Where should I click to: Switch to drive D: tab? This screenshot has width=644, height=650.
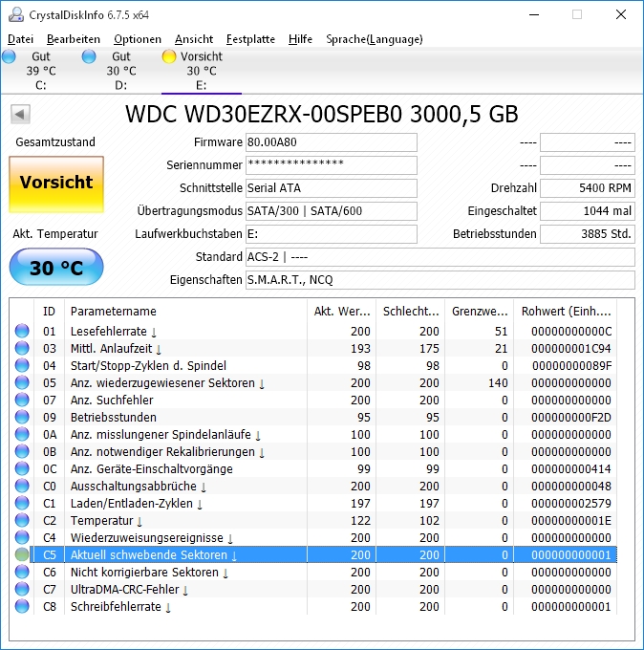point(121,71)
